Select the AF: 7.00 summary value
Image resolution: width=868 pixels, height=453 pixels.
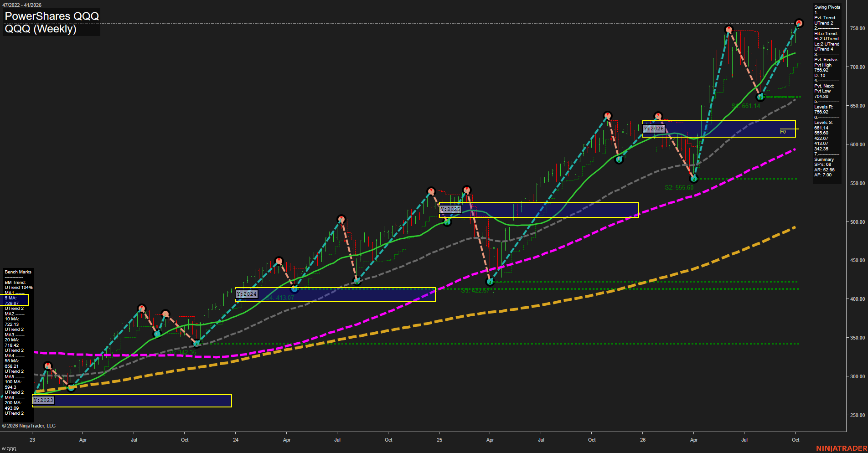823,175
